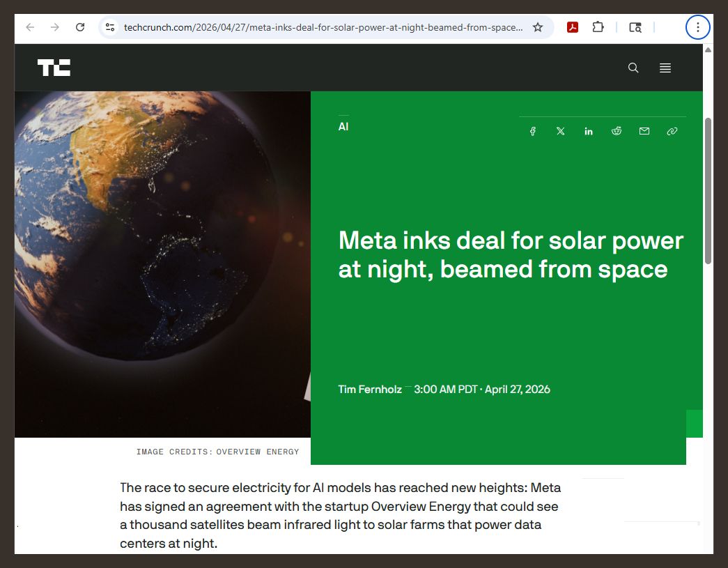Viewport: 728px width, 568px height.
Task: Reload the current page
Action: pos(79,27)
